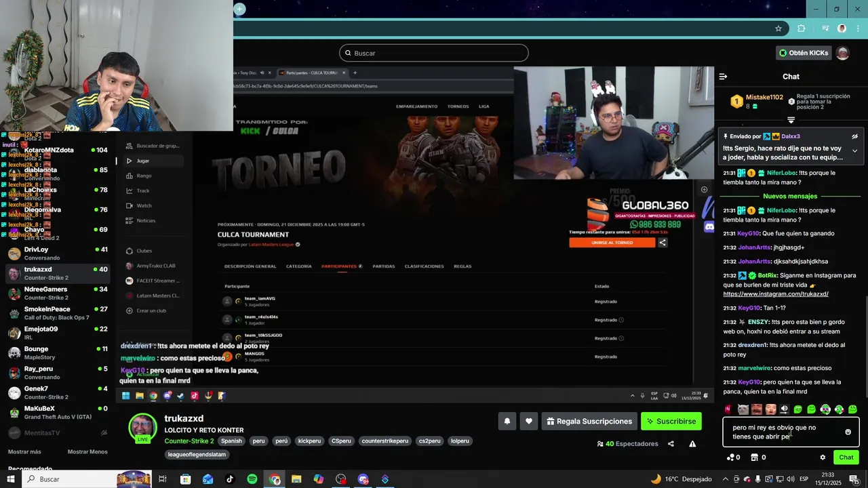Click the lolperu tag

tap(460, 441)
